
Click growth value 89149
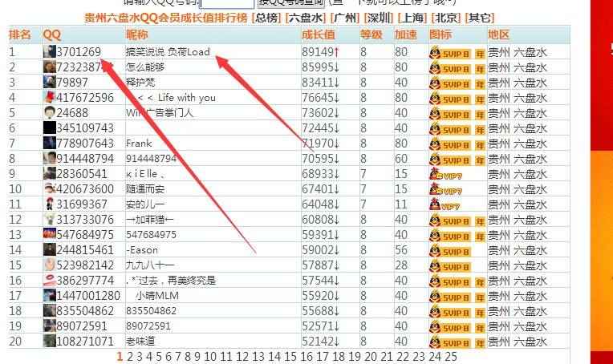pyautogui.click(x=318, y=51)
